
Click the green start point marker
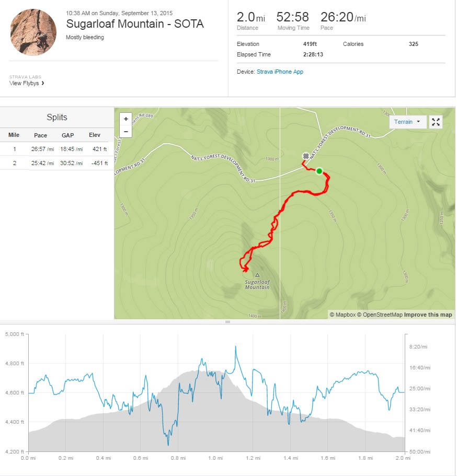click(x=319, y=171)
